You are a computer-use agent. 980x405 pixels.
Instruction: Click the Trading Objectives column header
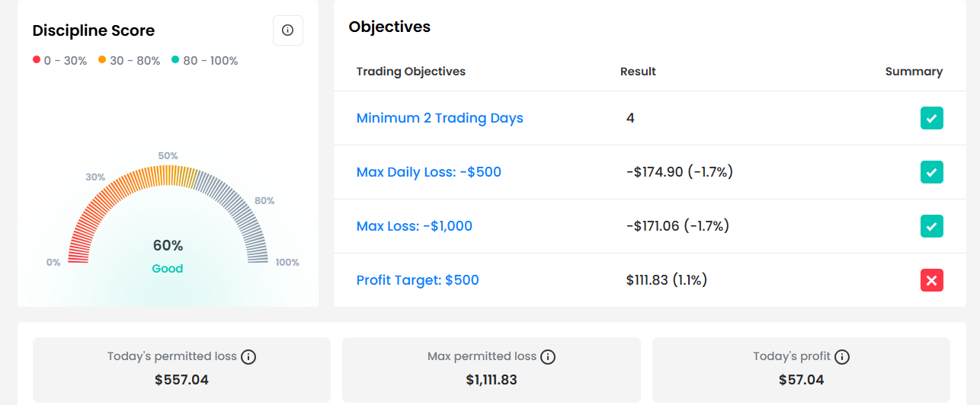[411, 72]
